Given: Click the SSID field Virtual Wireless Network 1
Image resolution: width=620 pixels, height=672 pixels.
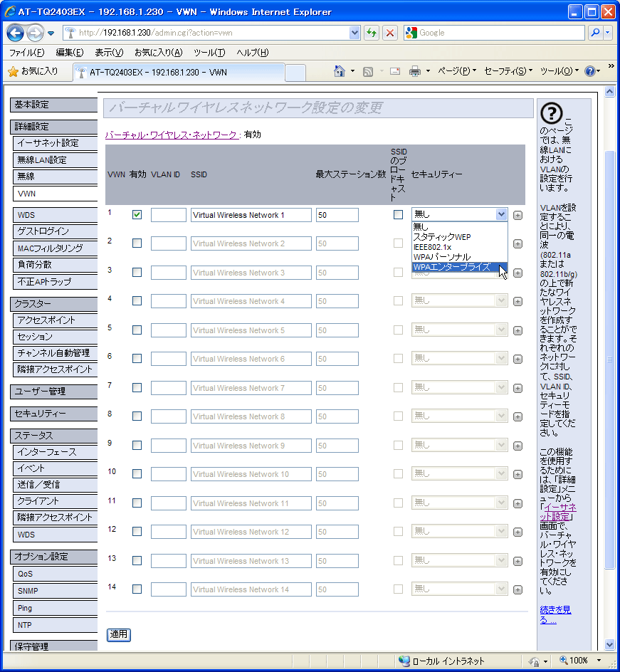Looking at the screenshot, I should click(251, 215).
